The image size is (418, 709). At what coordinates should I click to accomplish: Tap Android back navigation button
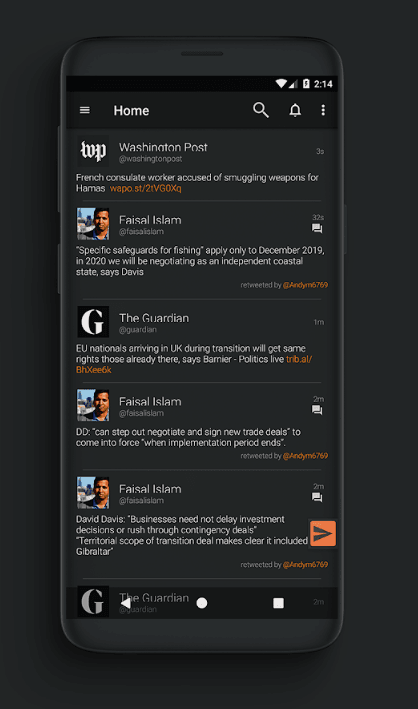[x=126, y=603]
